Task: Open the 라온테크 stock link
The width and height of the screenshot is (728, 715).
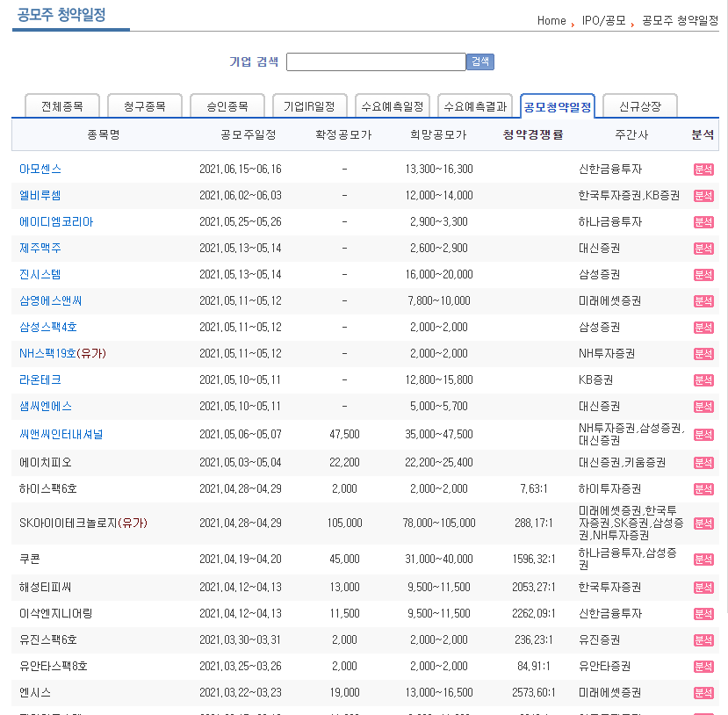Action: [40, 379]
